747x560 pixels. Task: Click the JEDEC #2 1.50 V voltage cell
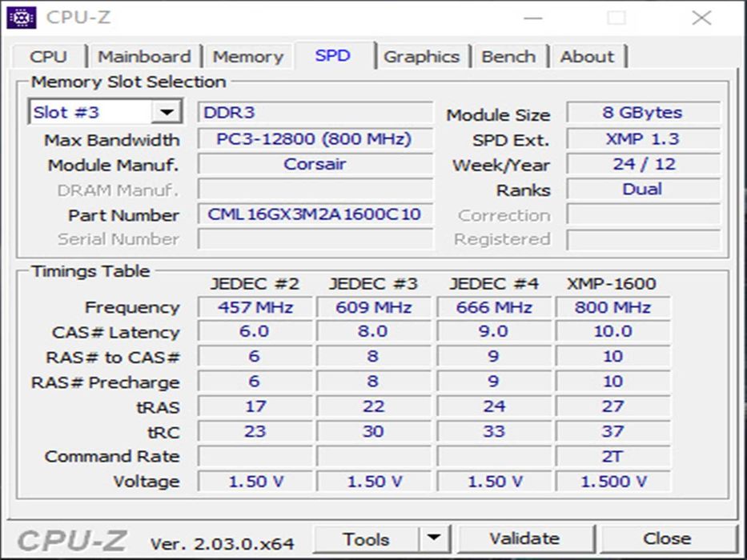(255, 482)
